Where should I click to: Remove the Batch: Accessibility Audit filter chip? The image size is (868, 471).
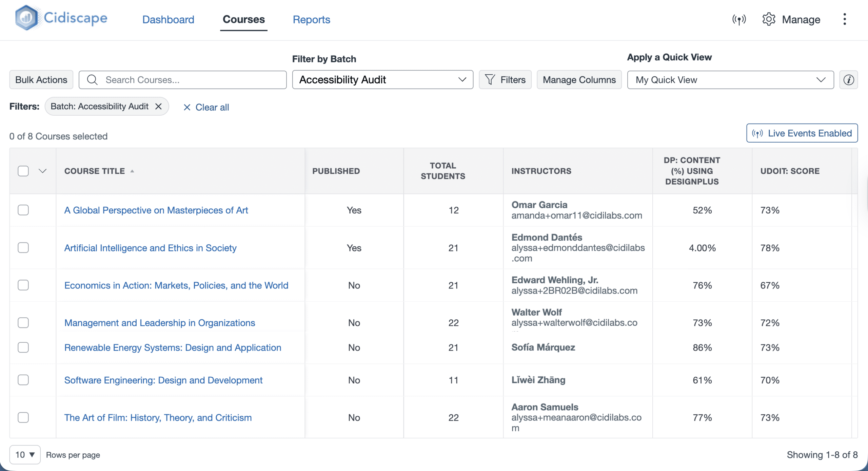point(158,107)
